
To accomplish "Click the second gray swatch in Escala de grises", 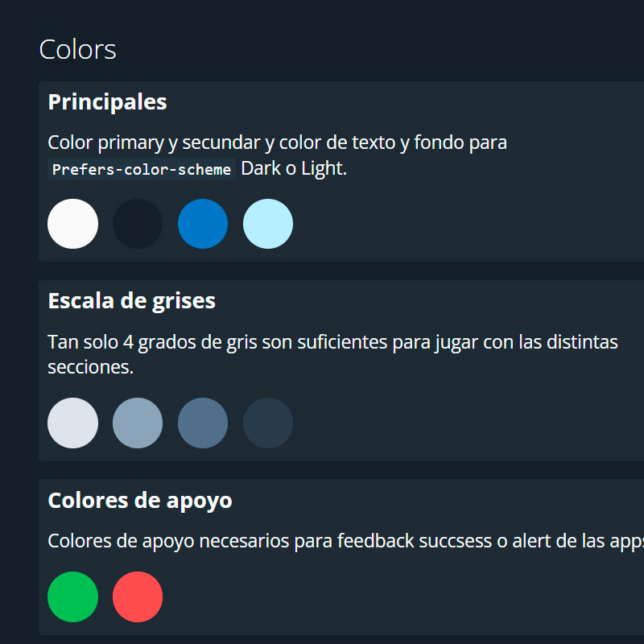I will tap(138, 423).
